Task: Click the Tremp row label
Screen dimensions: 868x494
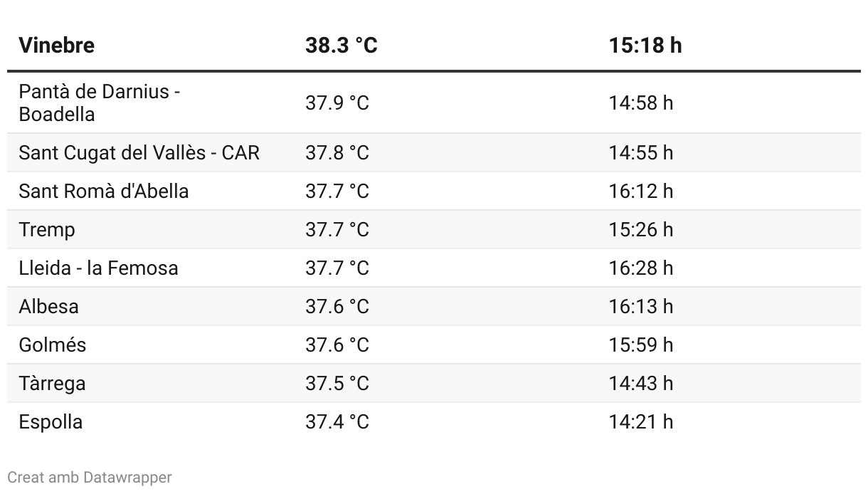Action: point(47,229)
